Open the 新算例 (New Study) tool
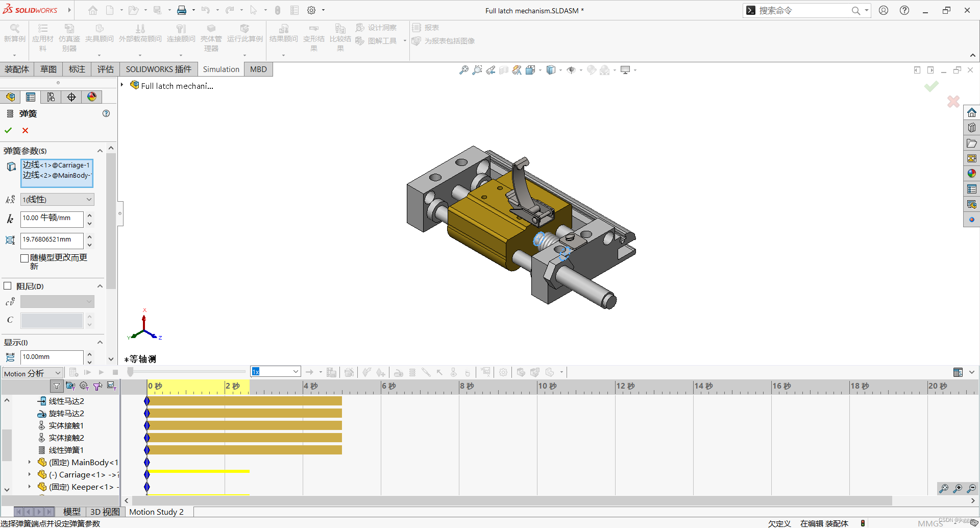This screenshot has width=980, height=528. coord(14,36)
